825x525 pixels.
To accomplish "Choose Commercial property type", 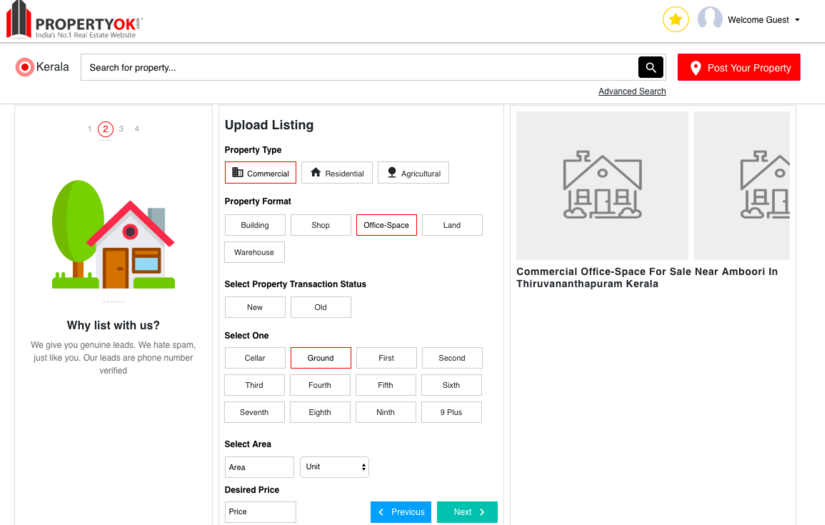I will click(260, 173).
